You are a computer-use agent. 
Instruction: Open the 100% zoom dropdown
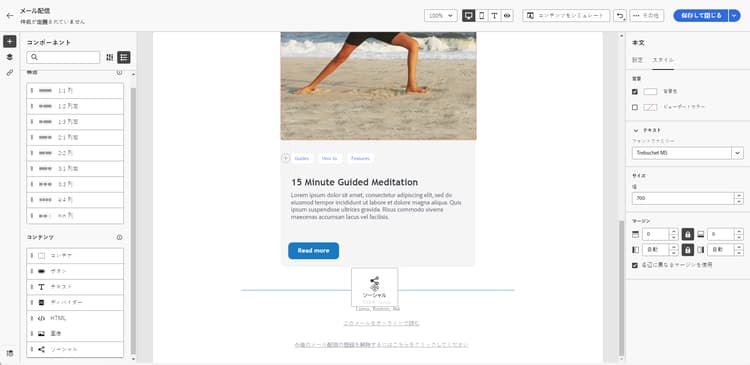[x=441, y=15]
